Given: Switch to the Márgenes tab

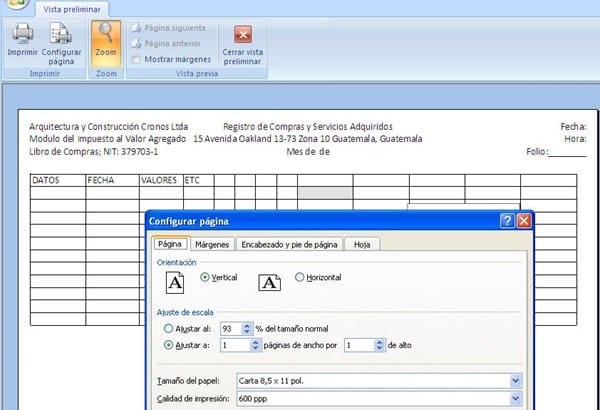Looking at the screenshot, I should 212,244.
